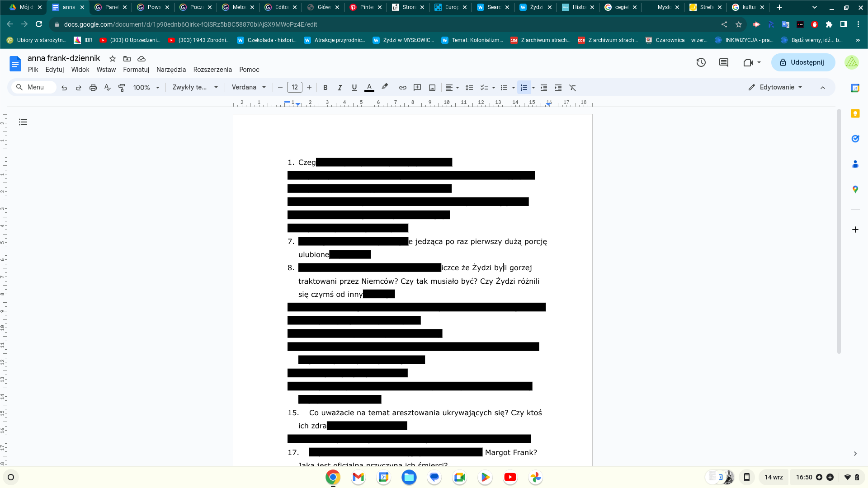This screenshot has width=868, height=488.
Task: Open version history via the clock icon
Action: [x=701, y=62]
